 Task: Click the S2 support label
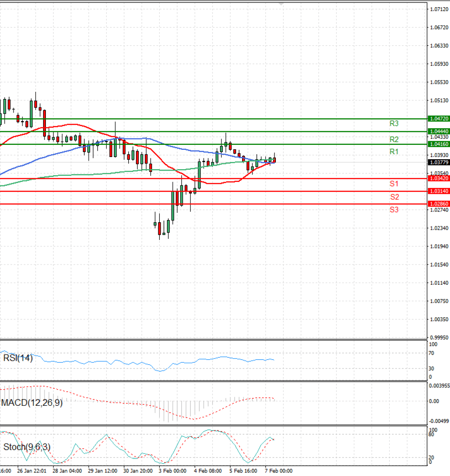[395, 197]
